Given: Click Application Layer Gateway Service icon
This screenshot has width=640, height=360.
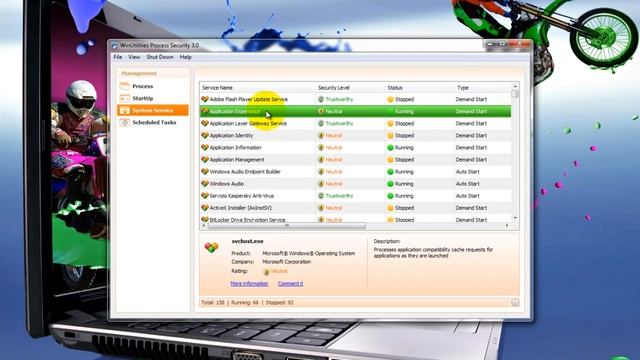Looking at the screenshot, I should (x=205, y=123).
